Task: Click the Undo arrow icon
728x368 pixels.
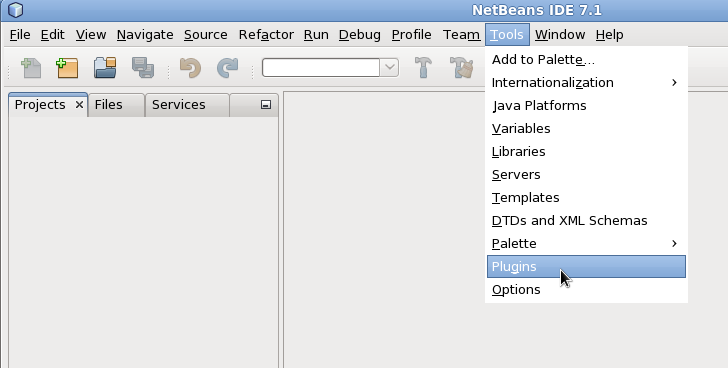Action: click(190, 68)
